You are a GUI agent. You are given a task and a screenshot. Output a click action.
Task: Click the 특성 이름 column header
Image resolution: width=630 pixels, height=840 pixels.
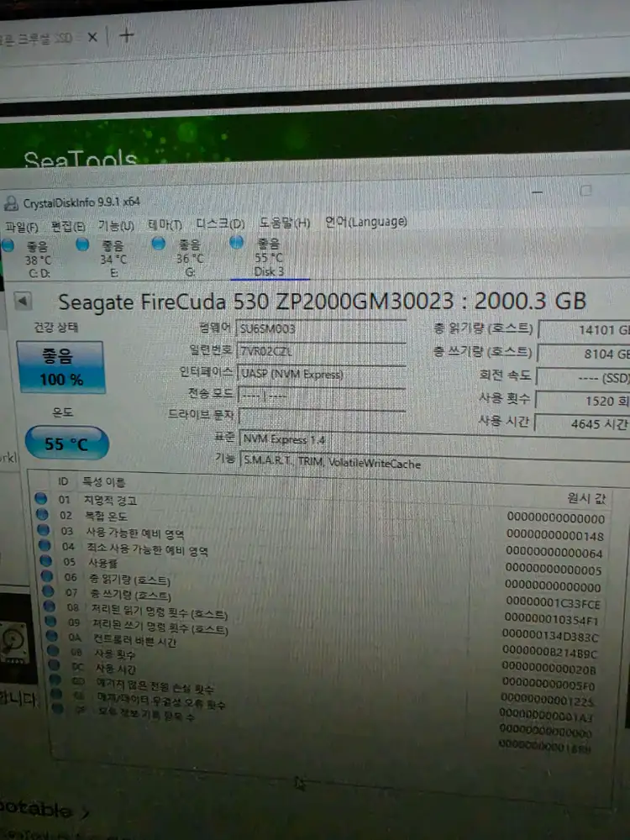click(104, 482)
